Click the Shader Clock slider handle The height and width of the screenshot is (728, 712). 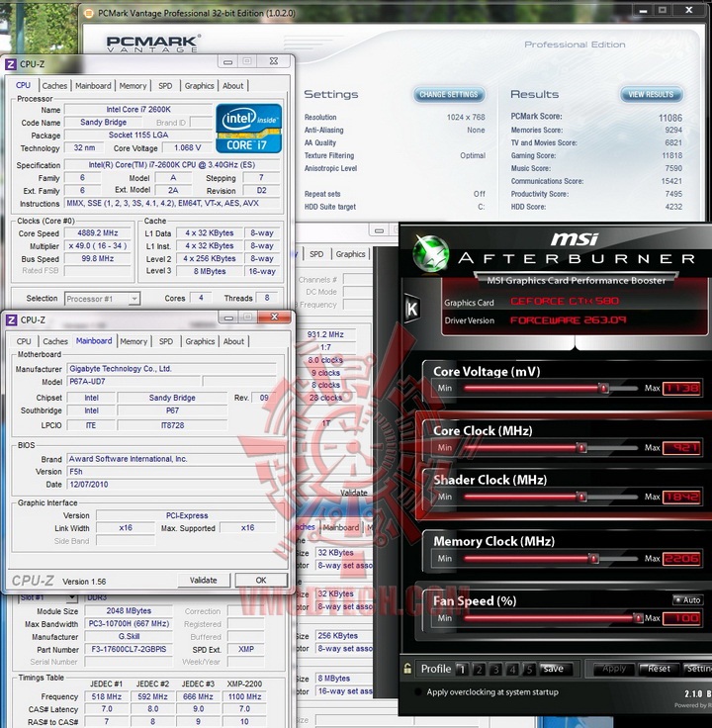coord(581,497)
